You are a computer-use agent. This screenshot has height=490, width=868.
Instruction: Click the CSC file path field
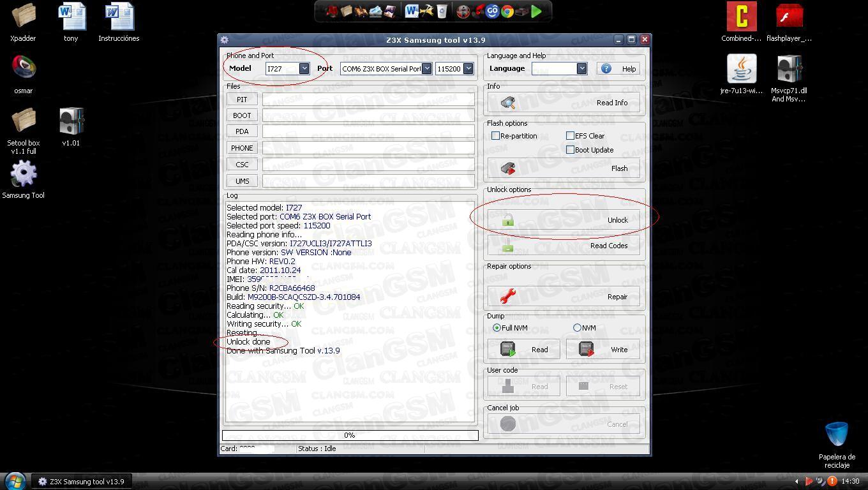[368, 165]
